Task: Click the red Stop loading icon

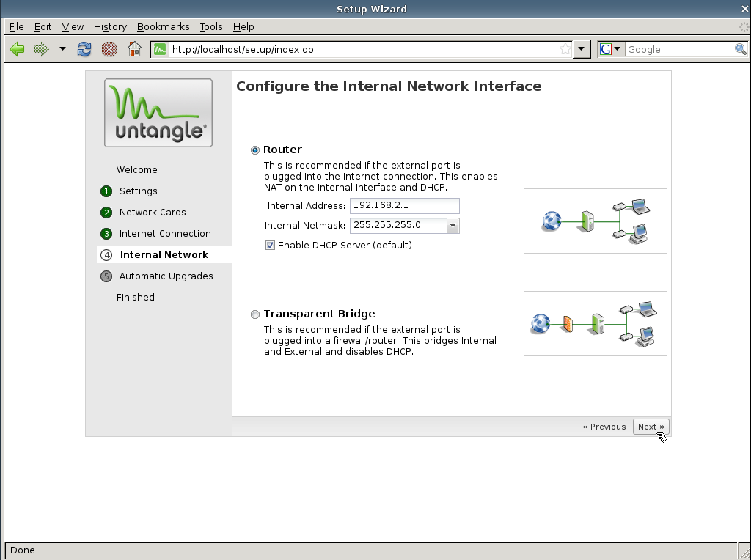Action: coord(109,49)
